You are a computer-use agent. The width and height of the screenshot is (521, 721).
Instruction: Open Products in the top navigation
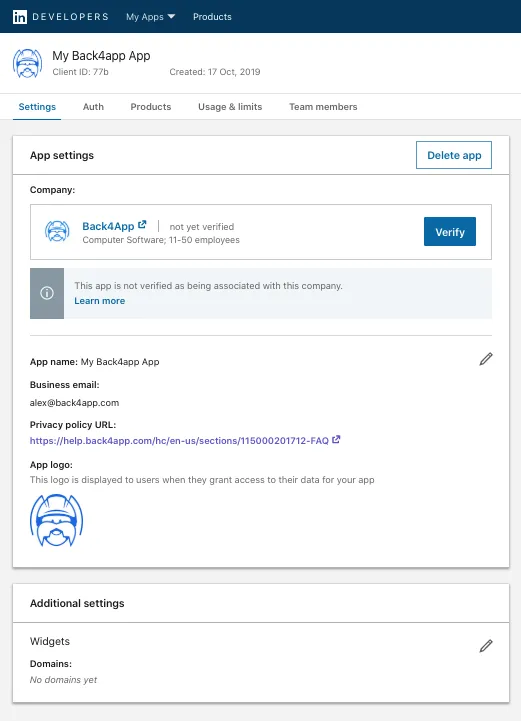pos(212,17)
